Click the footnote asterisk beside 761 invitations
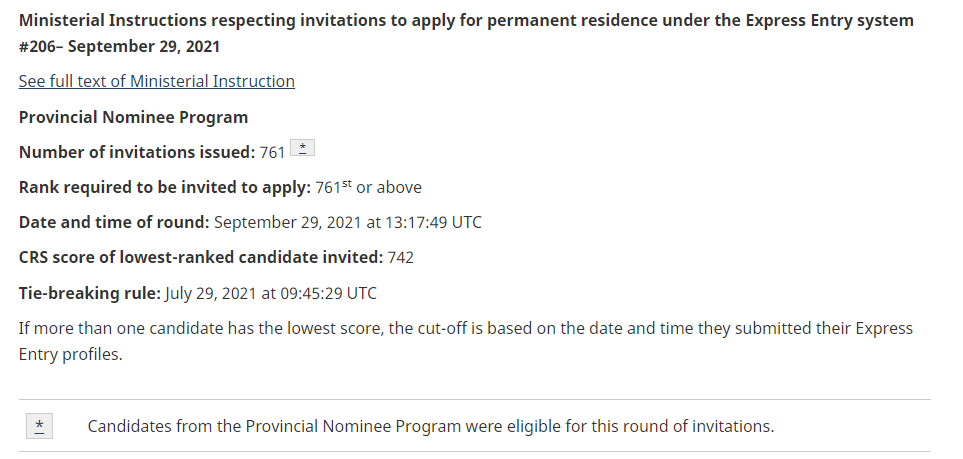Screen dimensions: 963x459 [303, 148]
